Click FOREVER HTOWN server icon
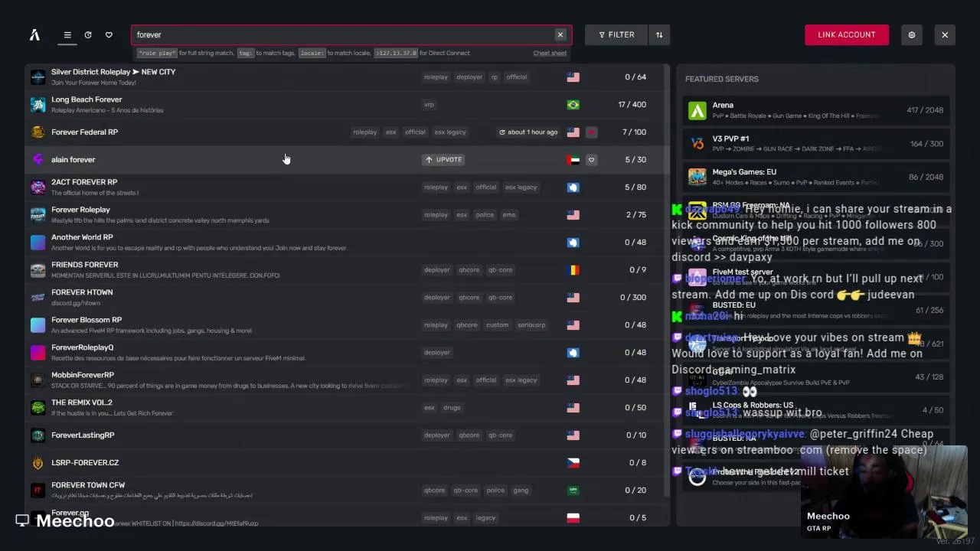Viewport: 980px width, 551px height. (x=38, y=297)
